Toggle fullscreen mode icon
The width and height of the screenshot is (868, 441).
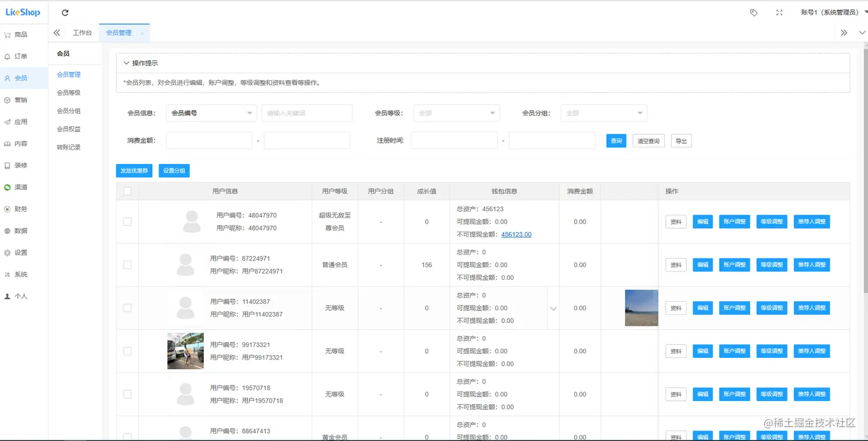(779, 13)
